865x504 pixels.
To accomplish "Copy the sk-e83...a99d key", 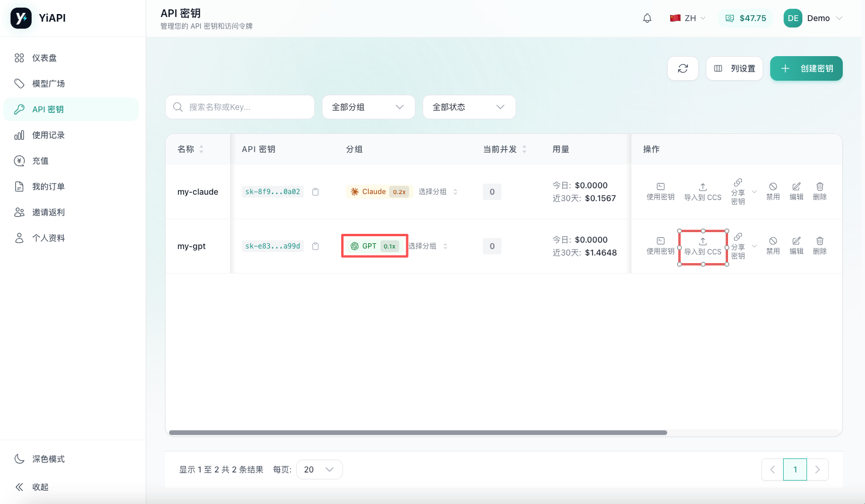I will pos(315,246).
